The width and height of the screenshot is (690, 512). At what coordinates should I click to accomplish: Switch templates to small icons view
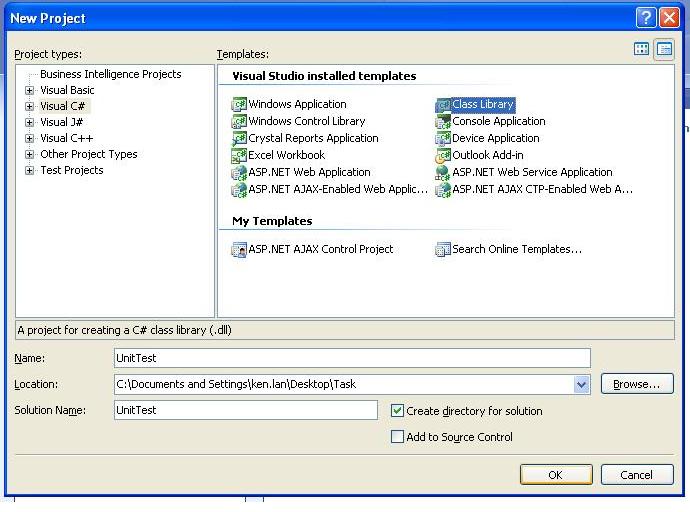664,49
